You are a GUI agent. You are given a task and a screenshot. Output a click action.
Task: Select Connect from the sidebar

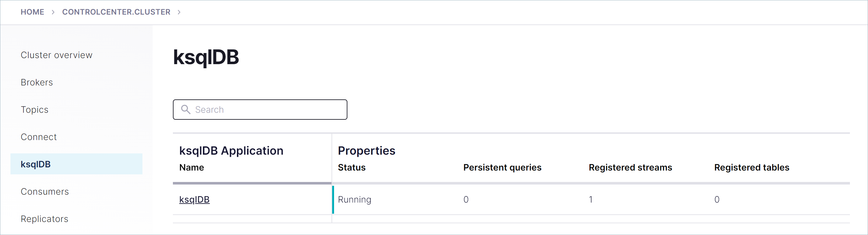pos(39,137)
